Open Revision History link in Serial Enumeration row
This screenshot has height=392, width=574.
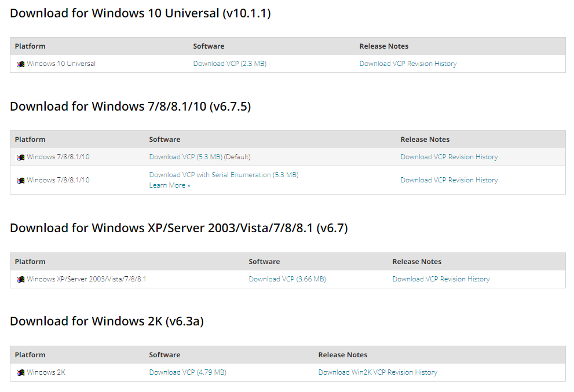click(449, 180)
